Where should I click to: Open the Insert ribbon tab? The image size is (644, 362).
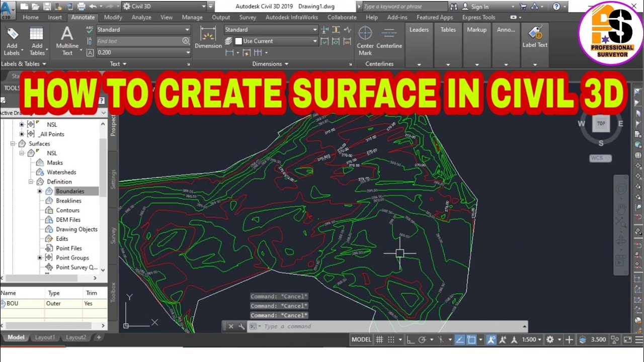click(55, 17)
